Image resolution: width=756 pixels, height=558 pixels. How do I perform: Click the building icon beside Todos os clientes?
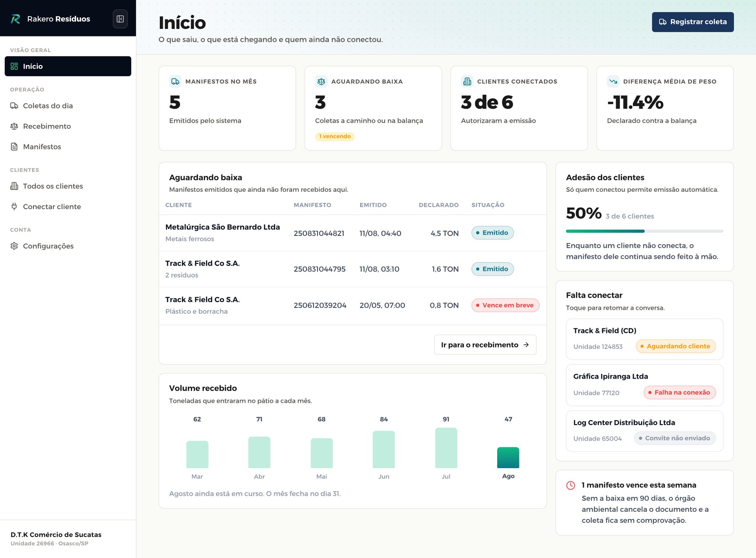coord(14,186)
